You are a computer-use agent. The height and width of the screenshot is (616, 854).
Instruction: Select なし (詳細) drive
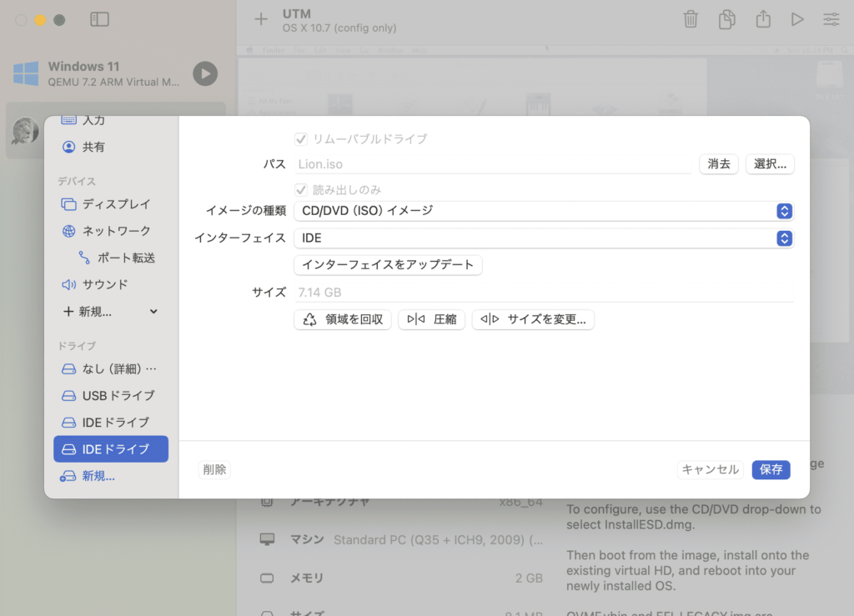point(111,369)
